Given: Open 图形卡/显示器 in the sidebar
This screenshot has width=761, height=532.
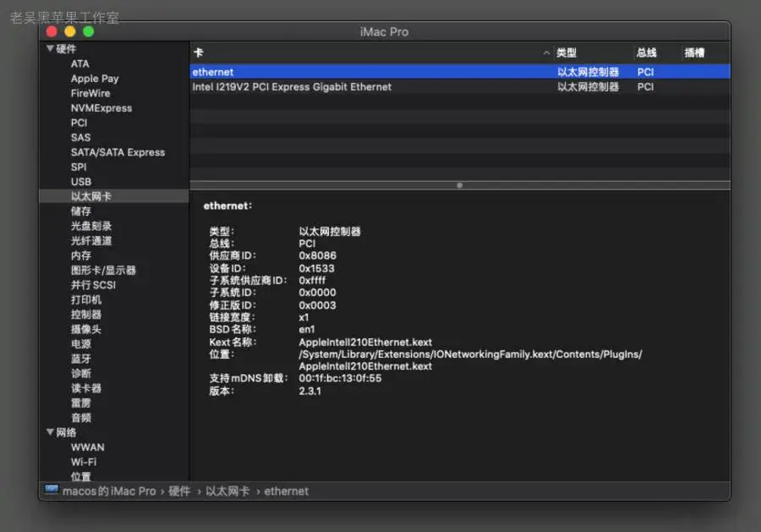Looking at the screenshot, I should [x=103, y=270].
